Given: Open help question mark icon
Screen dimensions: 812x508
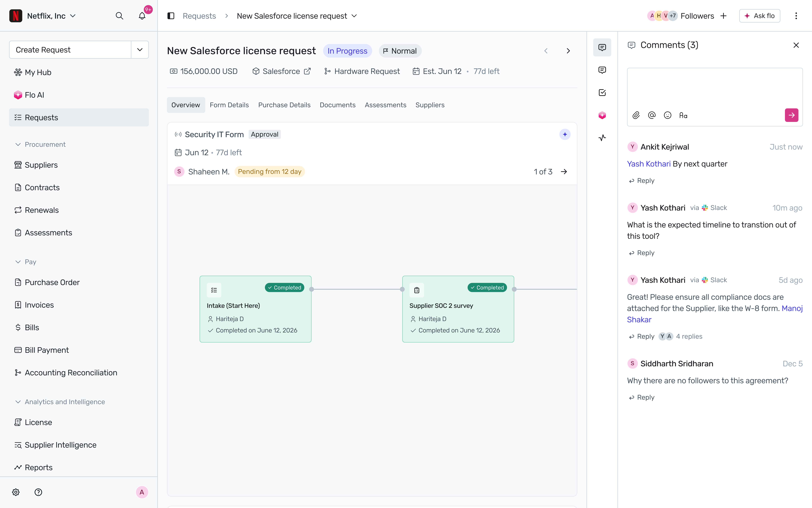Looking at the screenshot, I should (x=38, y=492).
